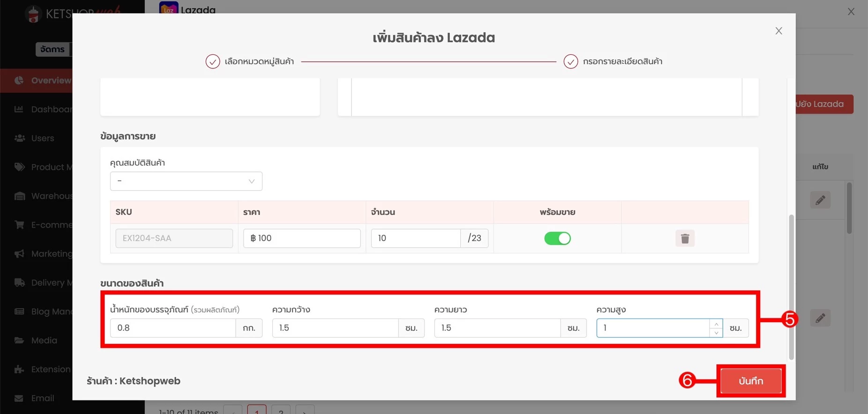
Task: Click the dialog's vertical scrollbar
Action: pyautogui.click(x=791, y=287)
